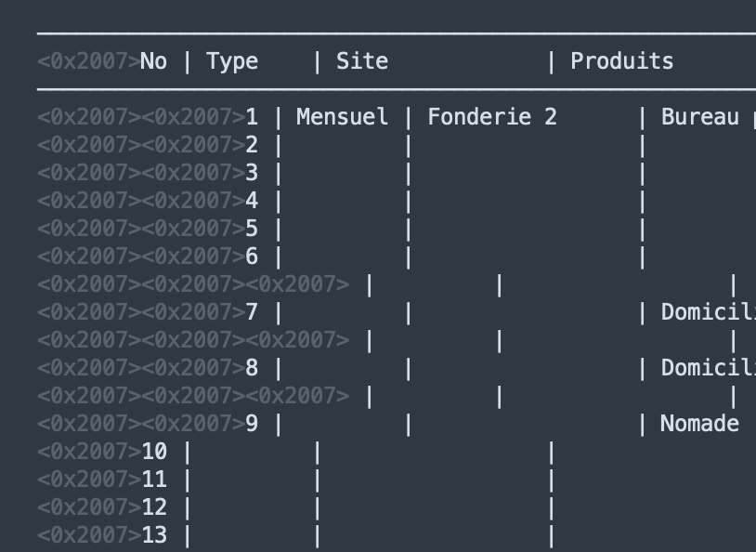Select the "Mensuel" cell text

tap(343, 117)
